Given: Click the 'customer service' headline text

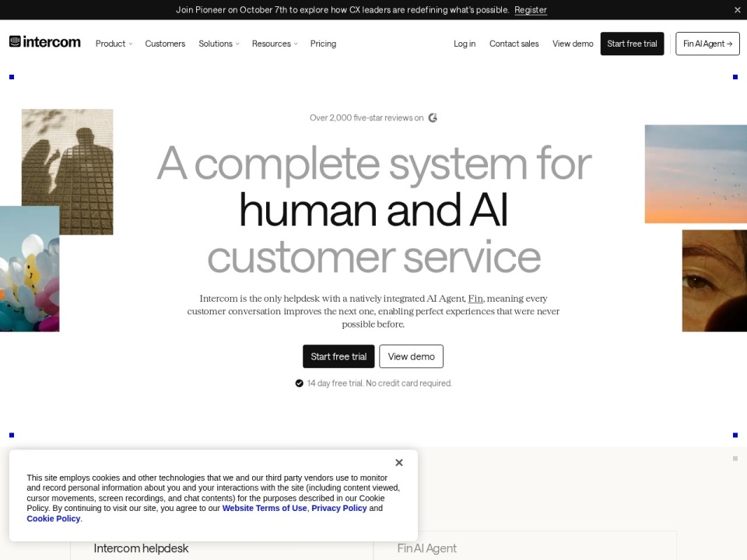Looking at the screenshot, I should (x=374, y=257).
